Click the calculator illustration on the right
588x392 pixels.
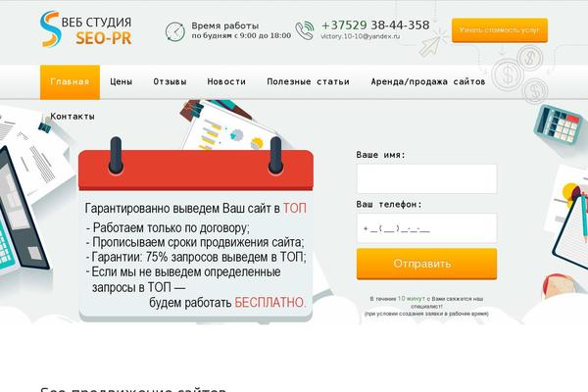tap(559, 124)
